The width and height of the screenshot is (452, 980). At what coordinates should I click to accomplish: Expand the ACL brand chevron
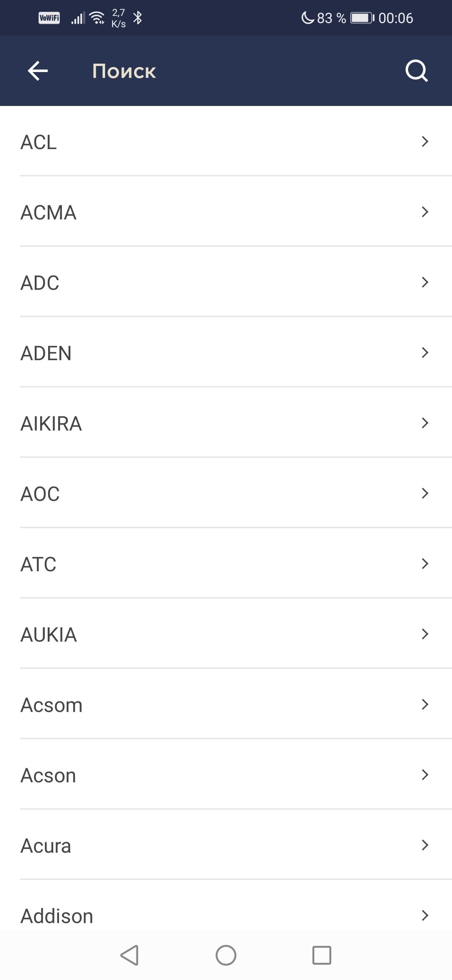(425, 142)
